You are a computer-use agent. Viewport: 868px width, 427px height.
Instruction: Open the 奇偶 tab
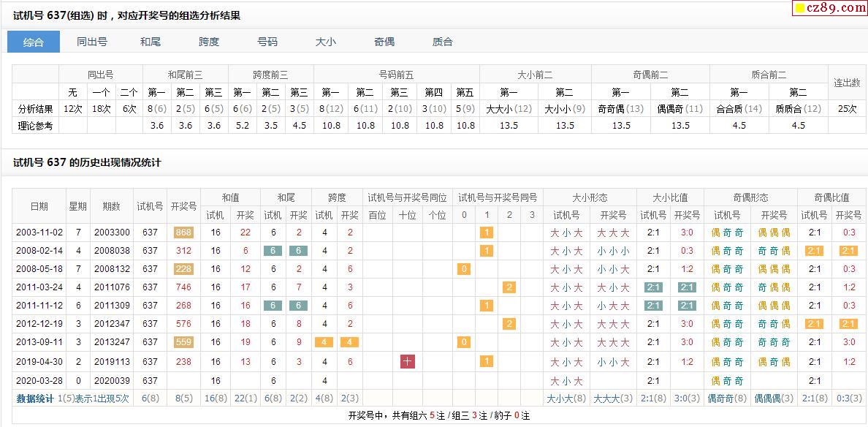[x=384, y=42]
